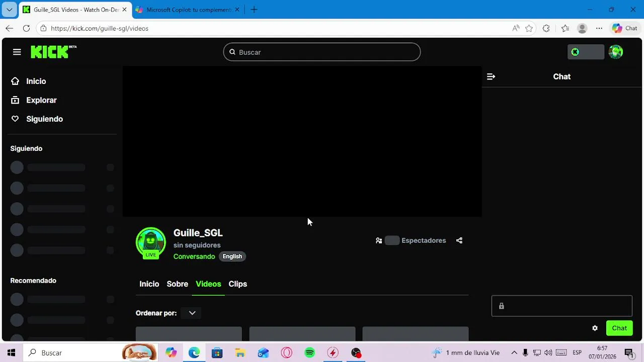The image size is (644, 362).
Task: Show hidden system tray icons
Action: pos(514,353)
